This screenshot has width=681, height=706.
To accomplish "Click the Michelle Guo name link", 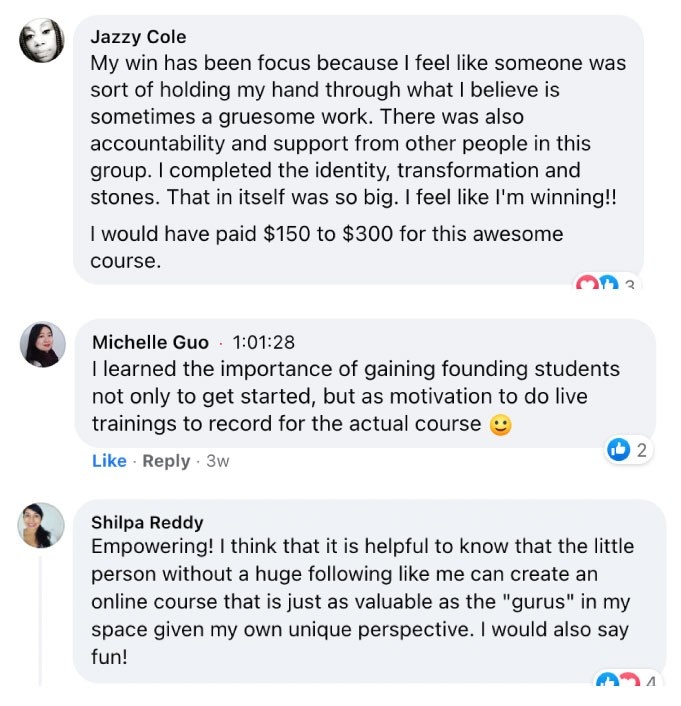I will click(x=150, y=342).
